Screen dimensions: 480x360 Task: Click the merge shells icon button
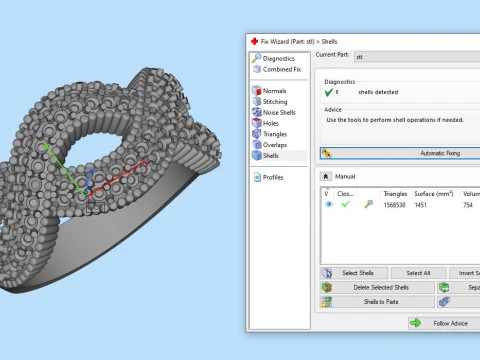pos(459,302)
